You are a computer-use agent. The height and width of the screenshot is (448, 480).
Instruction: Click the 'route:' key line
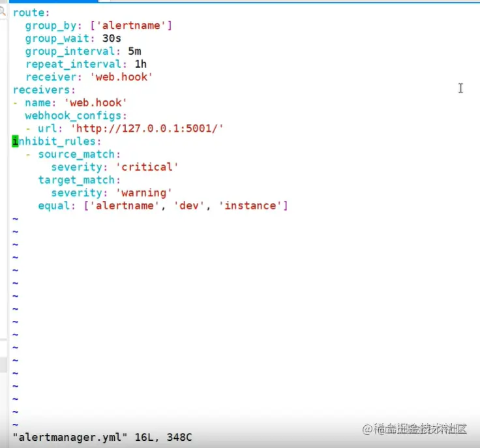click(31, 13)
